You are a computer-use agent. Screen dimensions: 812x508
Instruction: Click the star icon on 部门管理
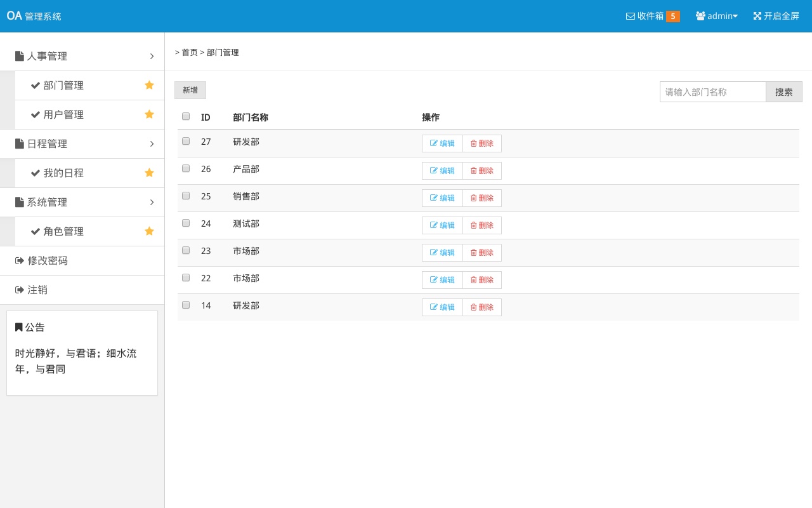pyautogui.click(x=149, y=85)
